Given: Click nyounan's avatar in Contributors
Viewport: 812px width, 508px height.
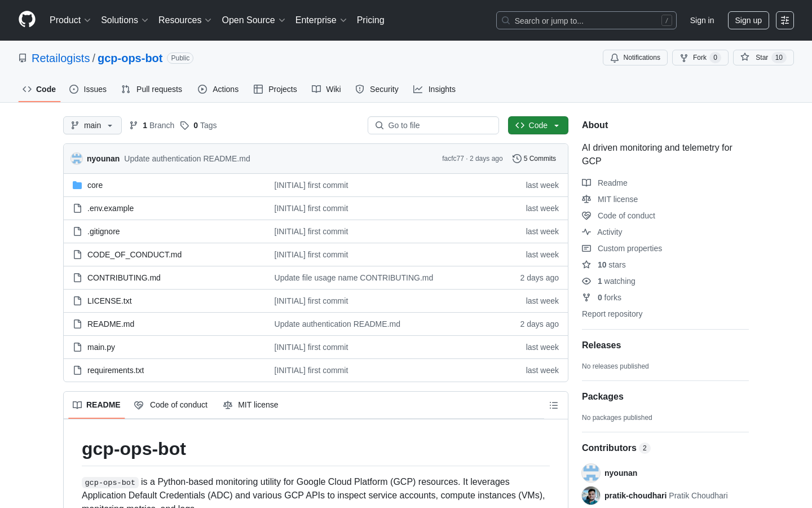Looking at the screenshot, I should 591,473.
